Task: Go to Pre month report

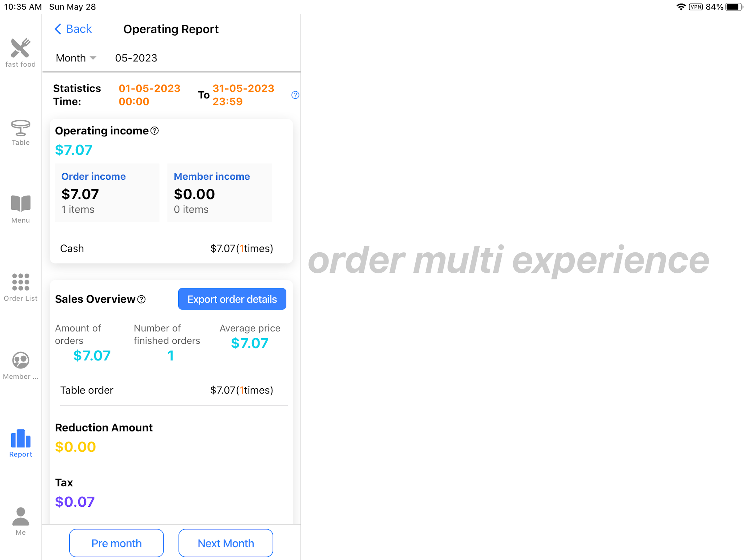Action: point(116,543)
